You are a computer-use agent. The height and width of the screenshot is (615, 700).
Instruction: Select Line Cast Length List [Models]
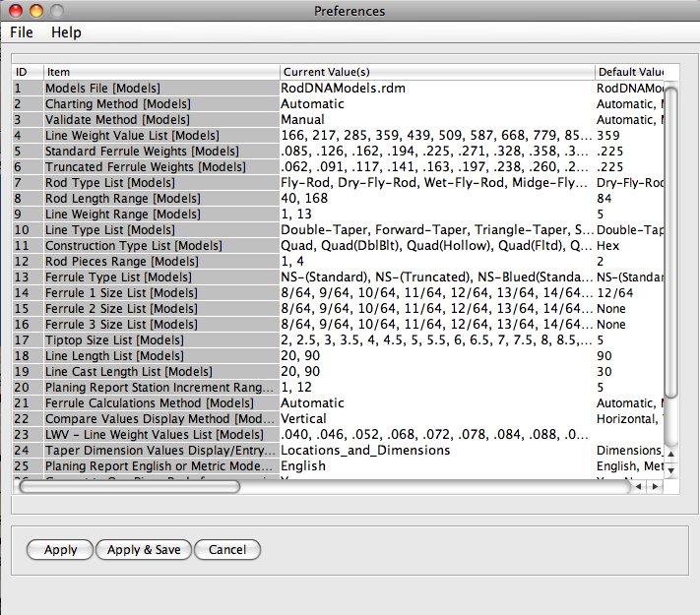pyautogui.click(x=161, y=371)
